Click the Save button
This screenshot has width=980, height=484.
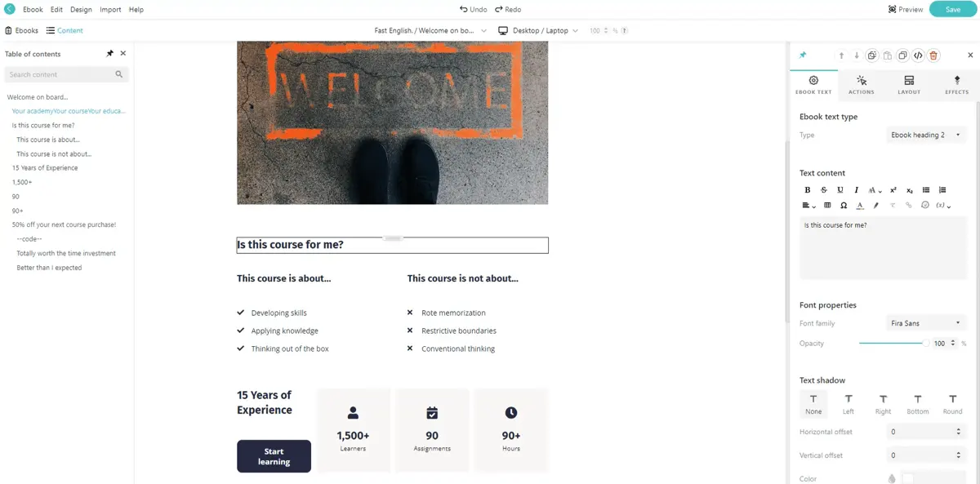point(952,10)
